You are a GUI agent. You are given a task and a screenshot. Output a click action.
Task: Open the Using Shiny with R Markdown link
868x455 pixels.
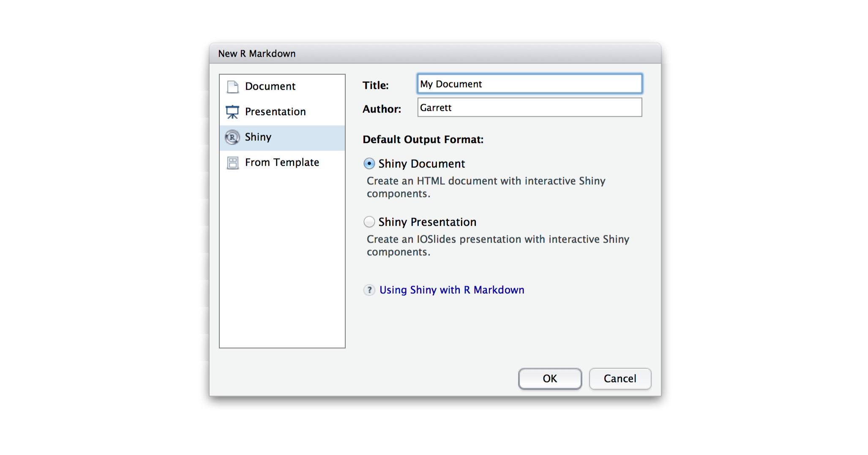tap(451, 290)
